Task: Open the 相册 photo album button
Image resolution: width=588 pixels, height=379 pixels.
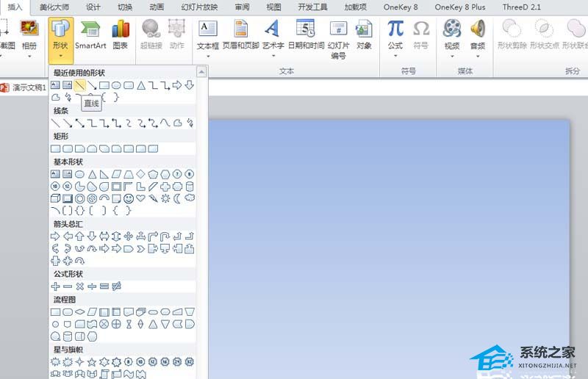Action: coord(29,39)
